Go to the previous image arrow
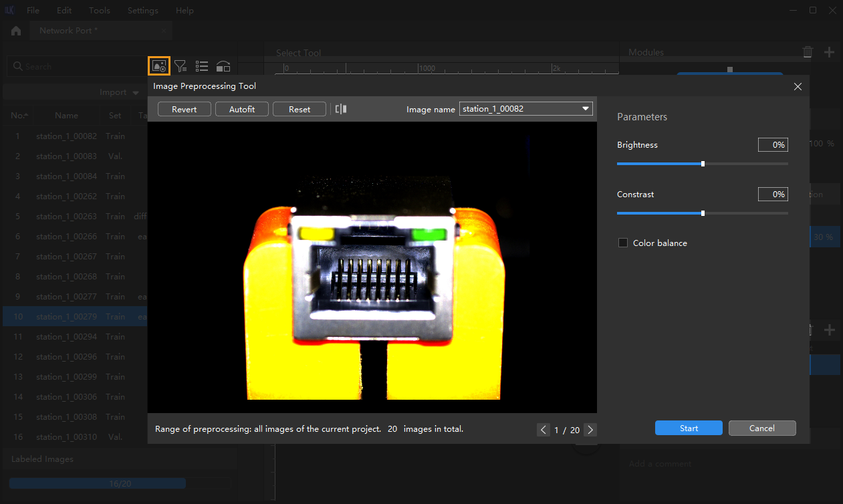 click(544, 430)
